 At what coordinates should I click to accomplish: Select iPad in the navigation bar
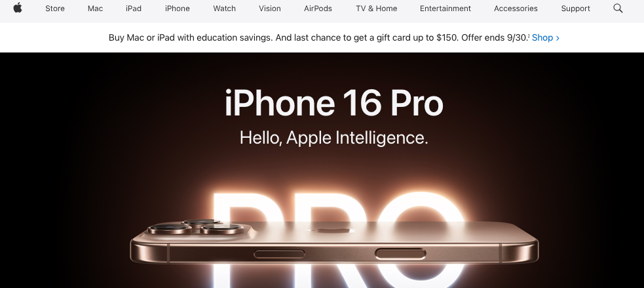(x=134, y=9)
